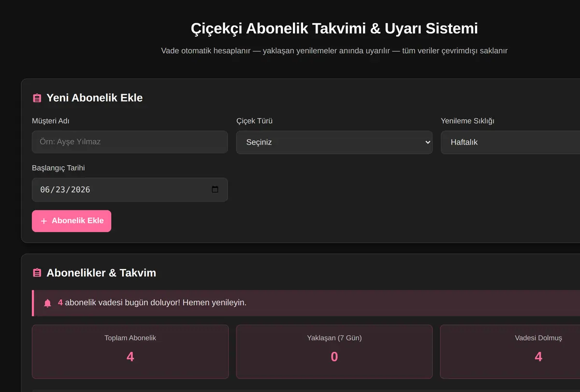
Task: Click the clipboard icon beside Yeni Abonelik Ekle
Action: (x=37, y=98)
